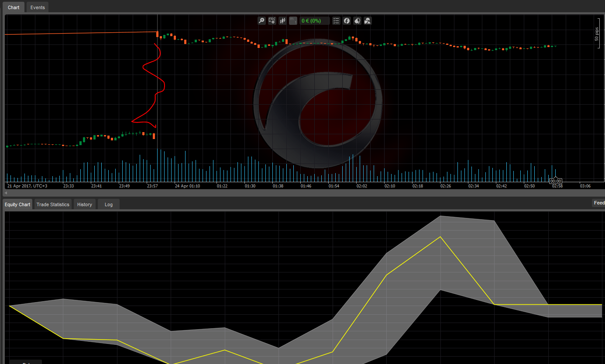
Task: Click the '21 Apr 2017, UTC+3' label
Action: [27, 186]
